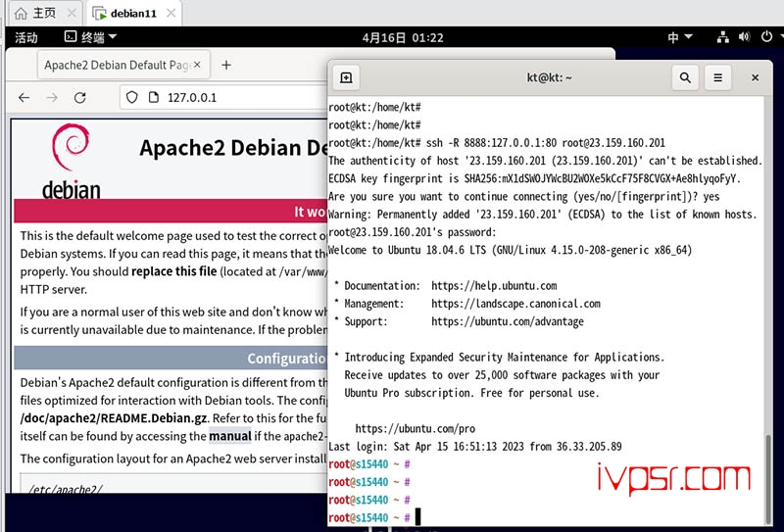Open new terminal tab with plus icon

pyautogui.click(x=346, y=77)
